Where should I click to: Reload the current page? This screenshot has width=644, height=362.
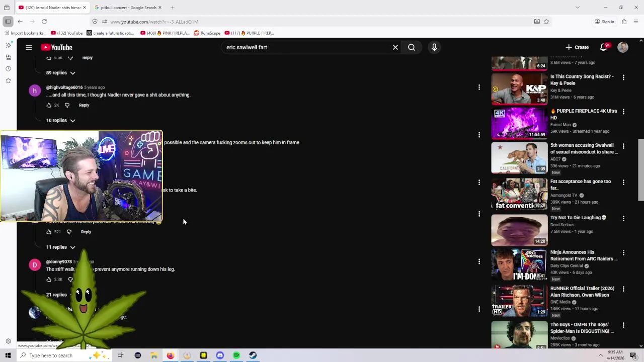pyautogui.click(x=44, y=22)
